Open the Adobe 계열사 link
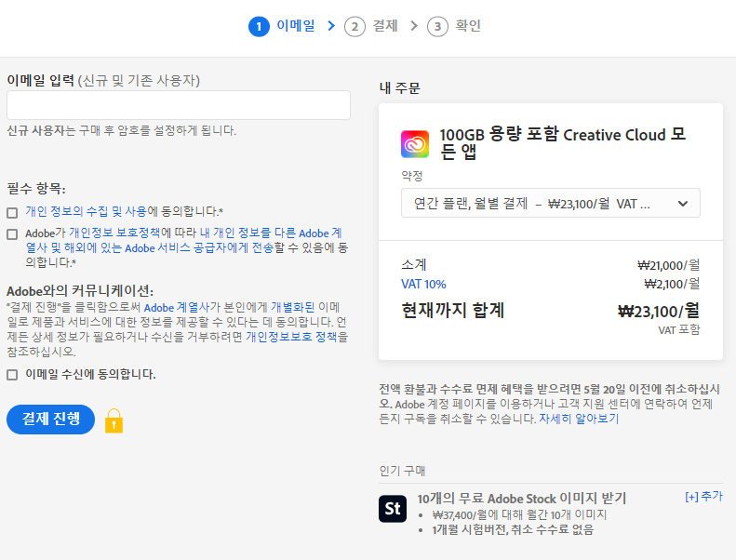The image size is (736, 560). (x=177, y=308)
